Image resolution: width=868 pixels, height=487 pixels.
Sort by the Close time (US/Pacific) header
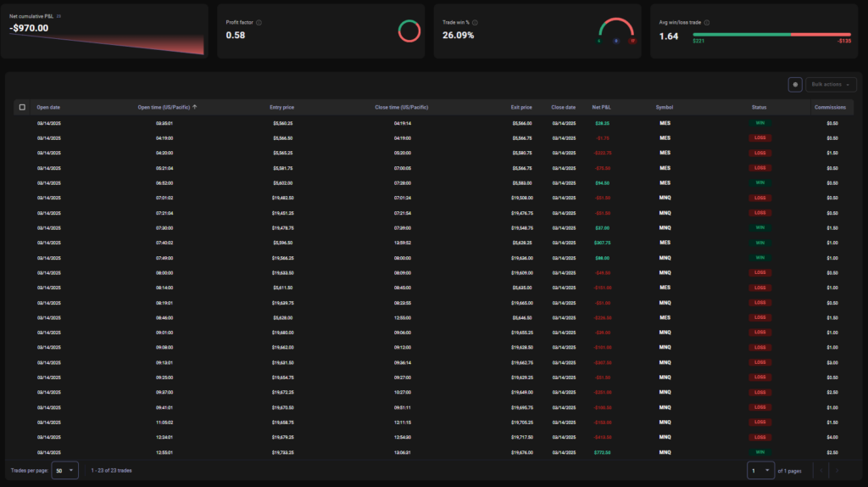click(x=401, y=107)
